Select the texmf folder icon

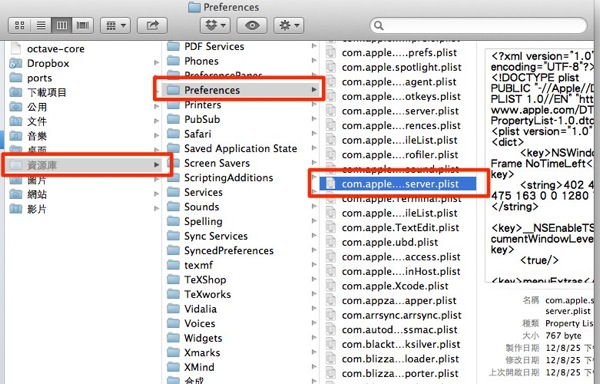[x=173, y=265]
